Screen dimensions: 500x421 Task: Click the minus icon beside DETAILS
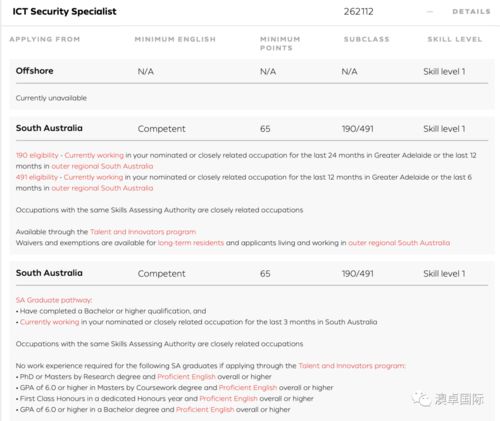[430, 12]
